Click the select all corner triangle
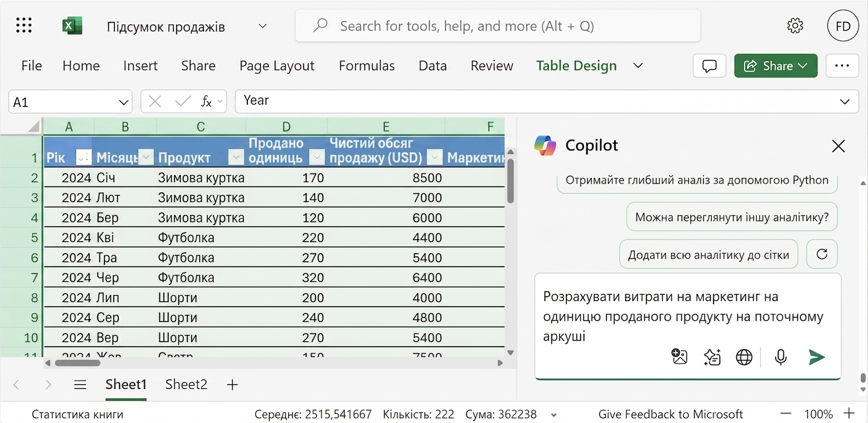 tap(33, 126)
